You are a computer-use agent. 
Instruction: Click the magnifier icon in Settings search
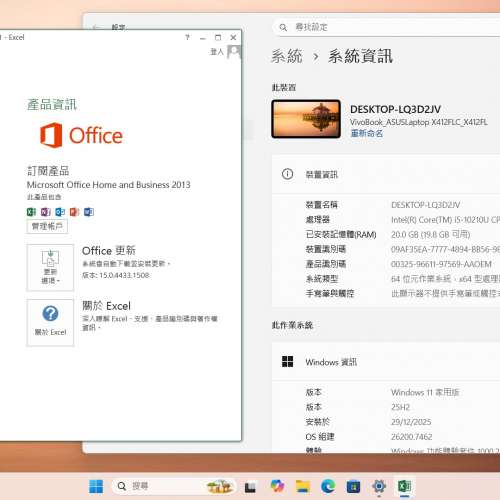(283, 27)
